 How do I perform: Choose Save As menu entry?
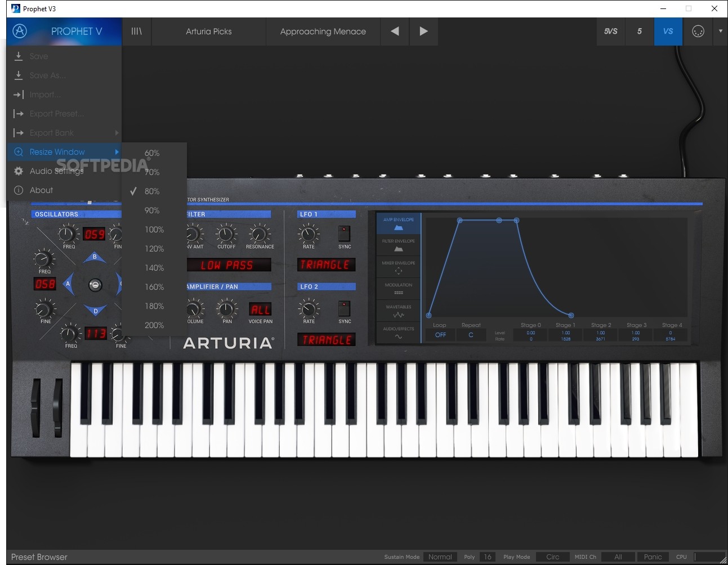(x=64, y=75)
